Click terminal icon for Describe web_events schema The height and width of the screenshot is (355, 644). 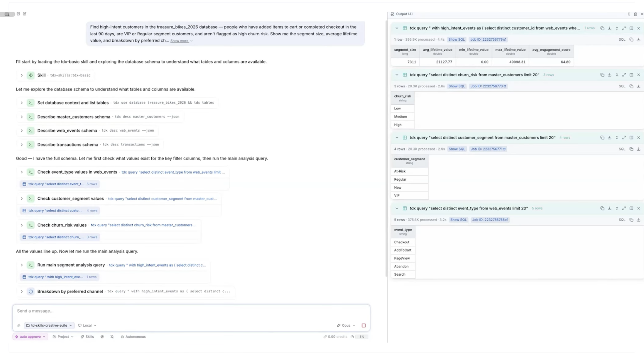pyautogui.click(x=31, y=130)
